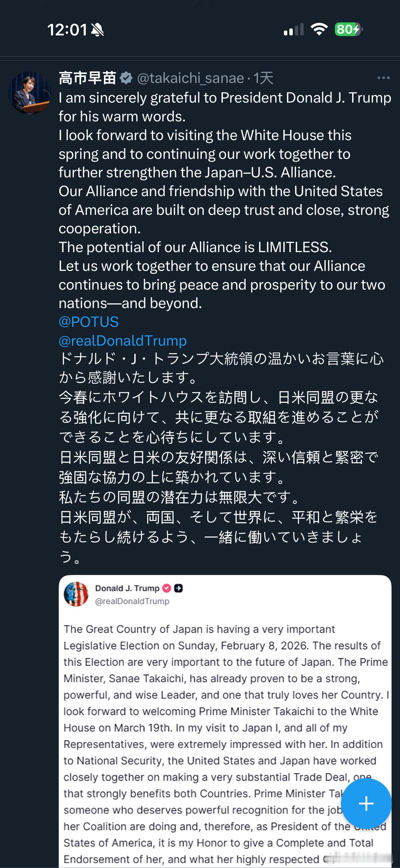The height and width of the screenshot is (868, 400).
Task: Tap the Donald J. Trump name in quoted post
Action: pyautogui.click(x=127, y=588)
